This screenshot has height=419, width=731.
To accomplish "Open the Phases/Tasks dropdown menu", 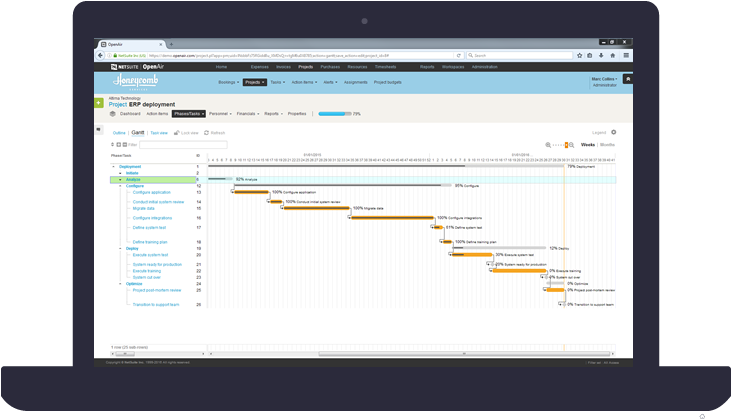I will [188, 114].
